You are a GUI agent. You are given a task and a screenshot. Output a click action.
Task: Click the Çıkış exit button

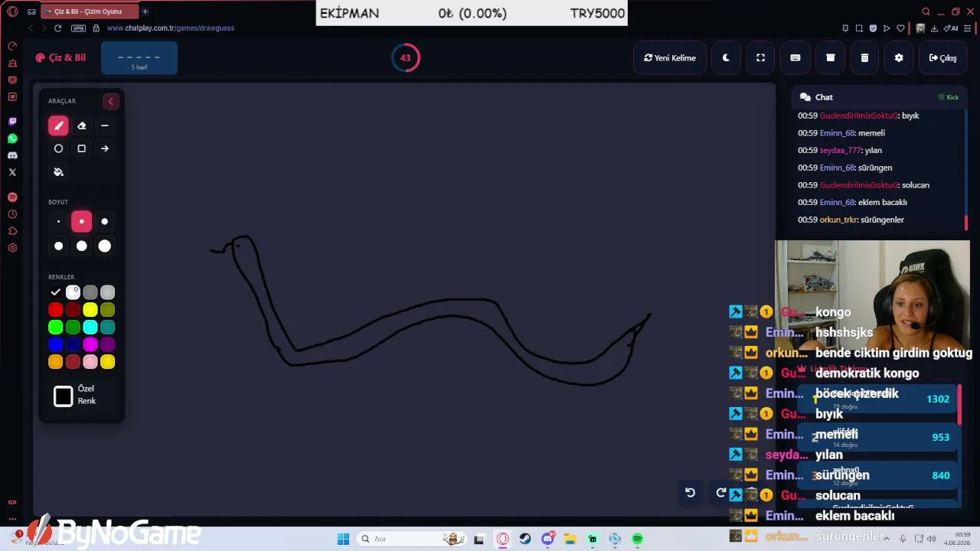[x=942, y=58]
